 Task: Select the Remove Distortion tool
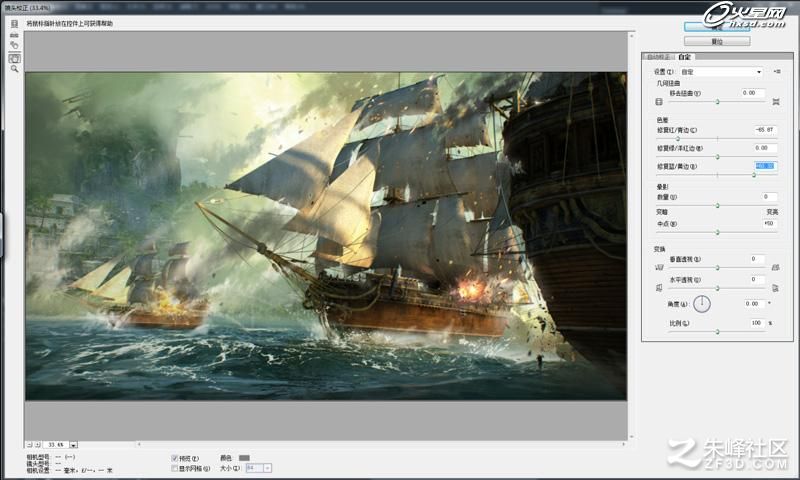14,23
